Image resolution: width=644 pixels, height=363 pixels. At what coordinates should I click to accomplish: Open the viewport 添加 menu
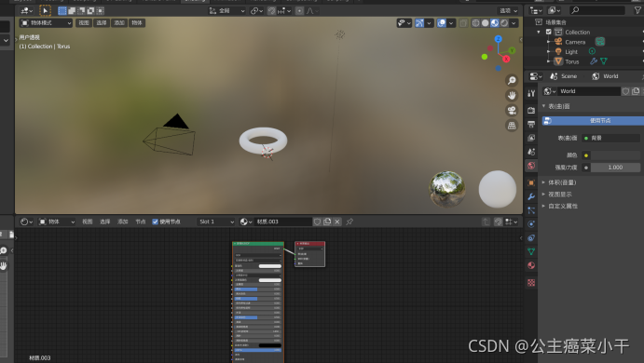tap(119, 23)
